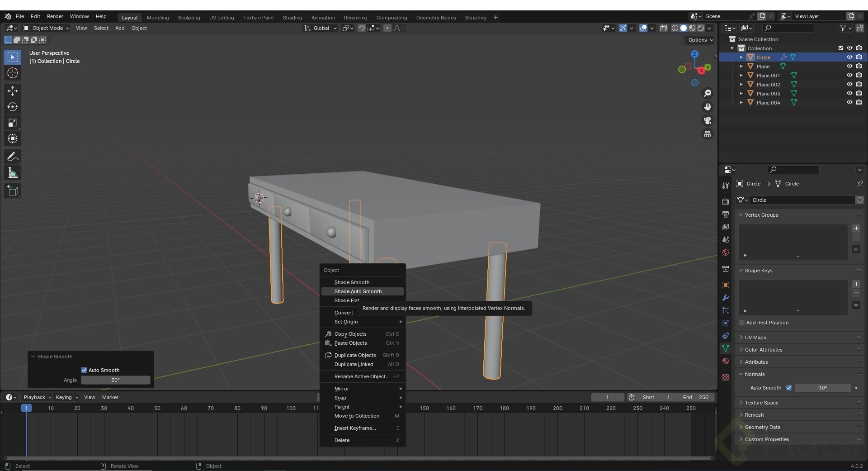Viewport: 868px width, 471px height.
Task: Activate the Rotate tool
Action: [13, 107]
